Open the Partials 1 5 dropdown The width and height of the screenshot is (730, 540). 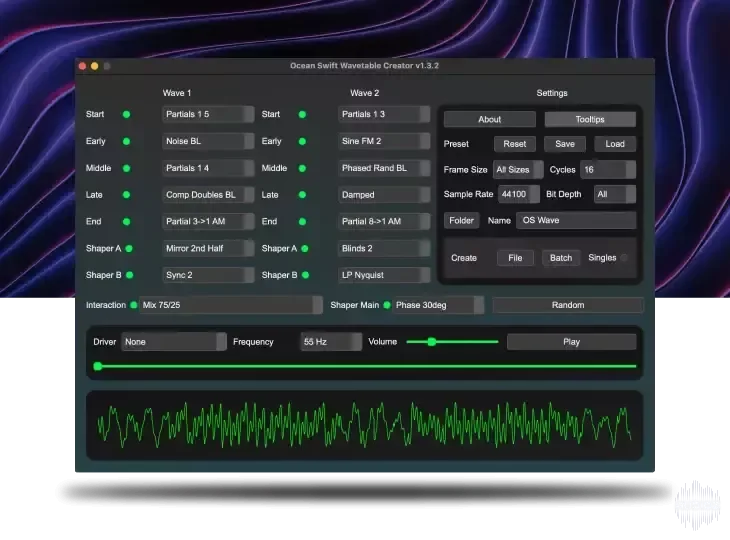(208, 115)
